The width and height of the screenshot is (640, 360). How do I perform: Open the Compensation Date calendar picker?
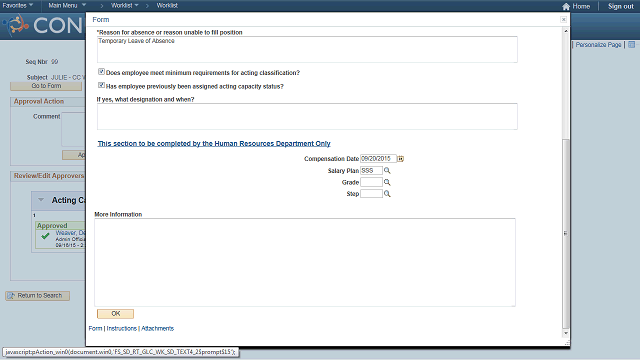[x=400, y=159]
